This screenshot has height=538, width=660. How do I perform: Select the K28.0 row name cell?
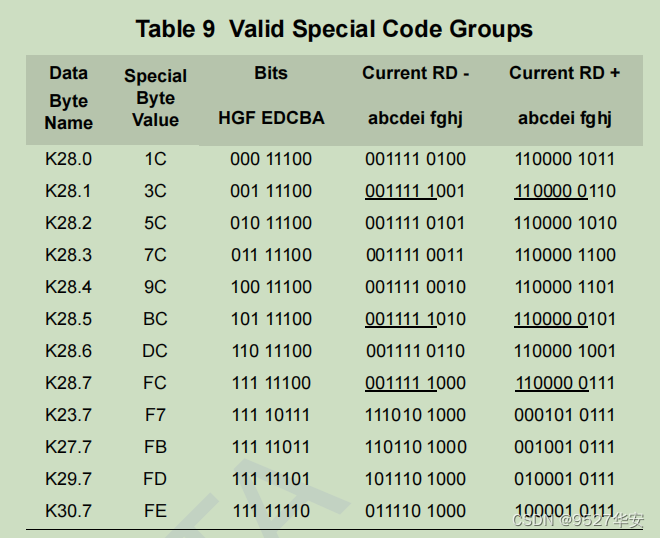tap(68, 159)
